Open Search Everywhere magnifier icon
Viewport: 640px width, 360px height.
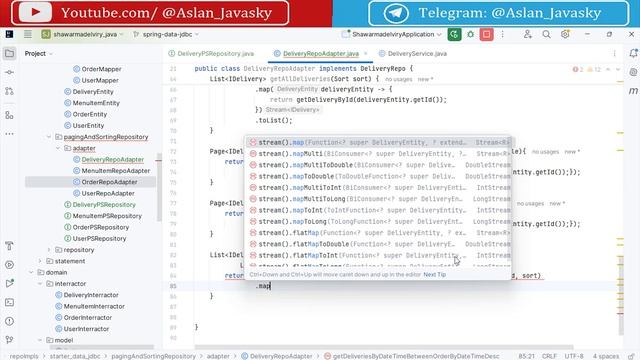[x=546, y=34]
